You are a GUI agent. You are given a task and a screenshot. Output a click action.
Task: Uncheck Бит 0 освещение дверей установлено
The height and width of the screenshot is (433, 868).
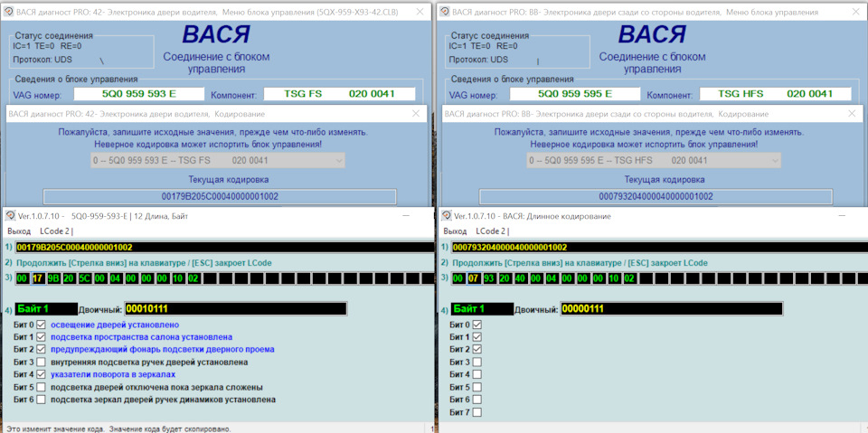click(x=41, y=325)
